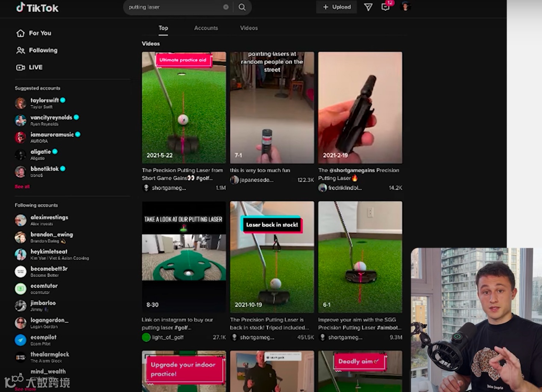Click the magnifier search button

pos(242,7)
